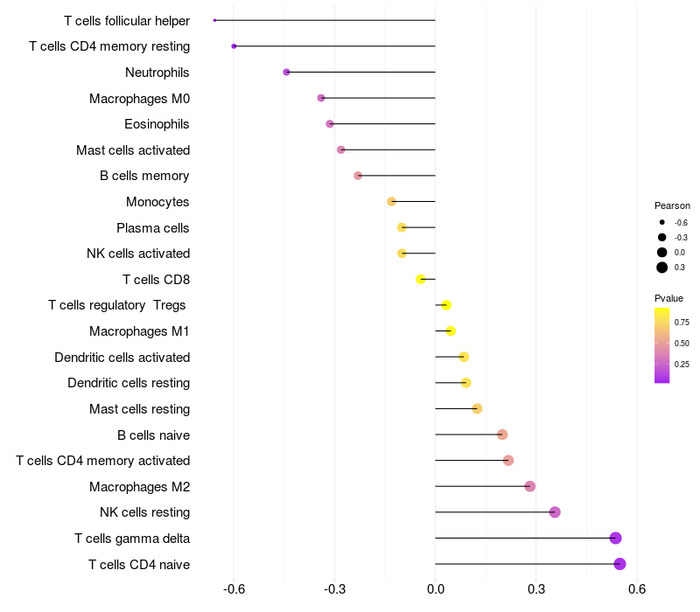Click the Pvalue color gradient bar
700x612 pixels.
[x=662, y=345]
